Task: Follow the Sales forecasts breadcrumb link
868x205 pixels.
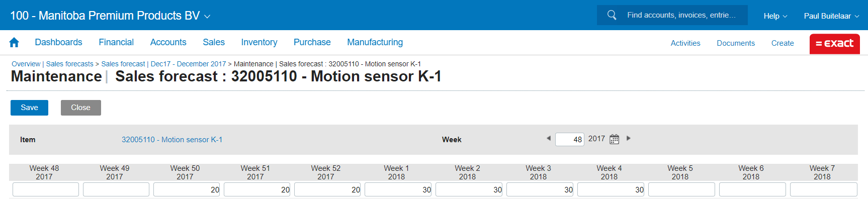Action: click(x=69, y=64)
